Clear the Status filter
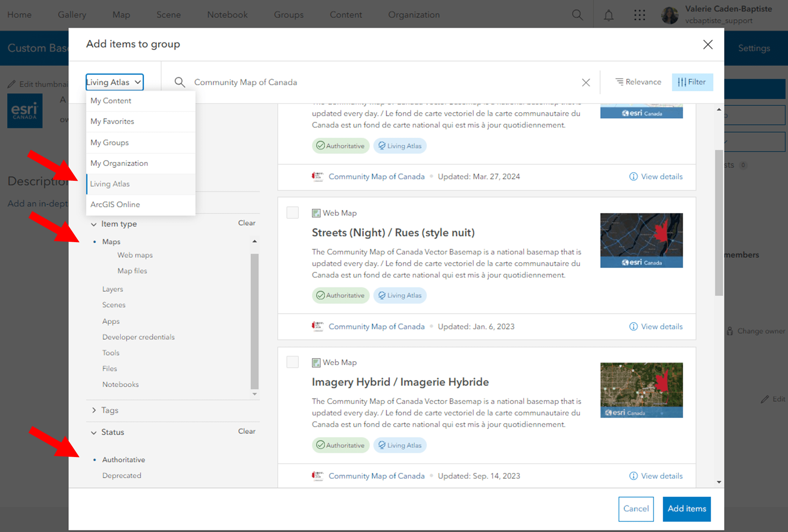Screen dimensions: 788x532 [247, 431]
